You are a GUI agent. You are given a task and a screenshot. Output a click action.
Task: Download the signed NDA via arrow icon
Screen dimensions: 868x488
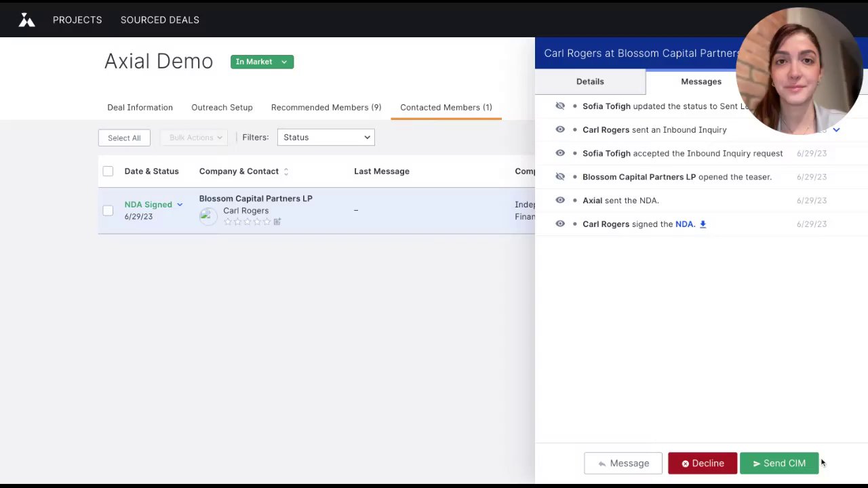pyautogui.click(x=703, y=224)
